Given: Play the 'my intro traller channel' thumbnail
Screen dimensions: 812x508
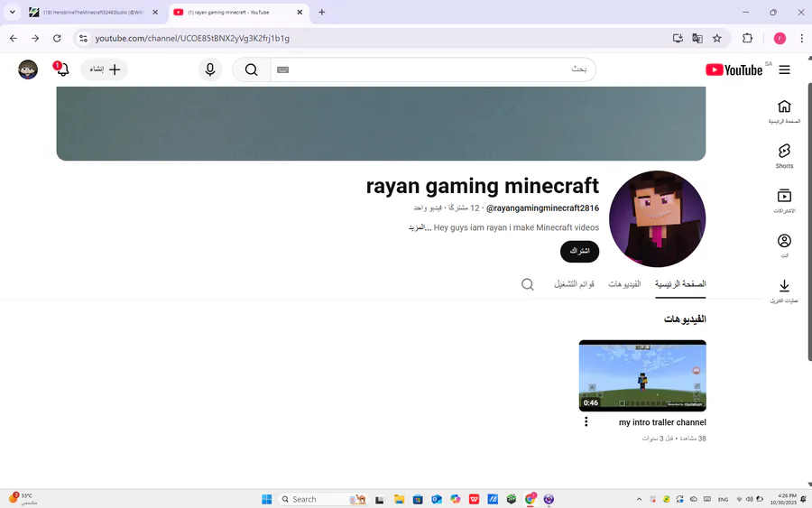Looking at the screenshot, I should click(x=642, y=375).
